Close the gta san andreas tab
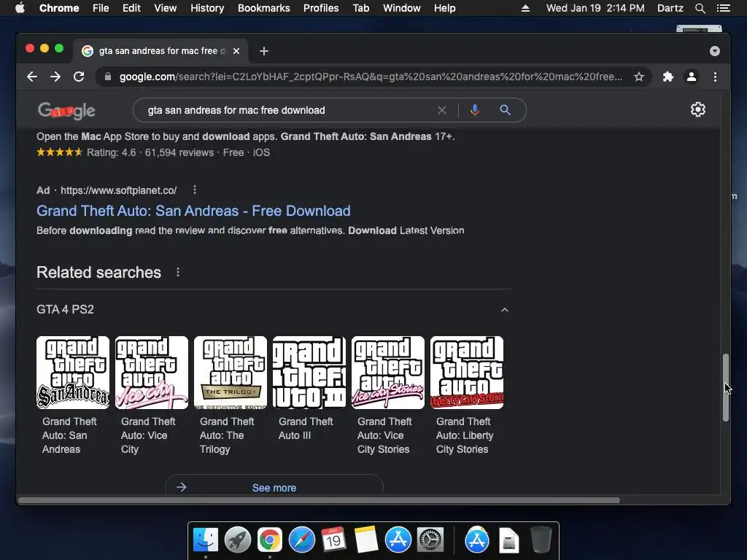This screenshot has height=560, width=747. 236,51
